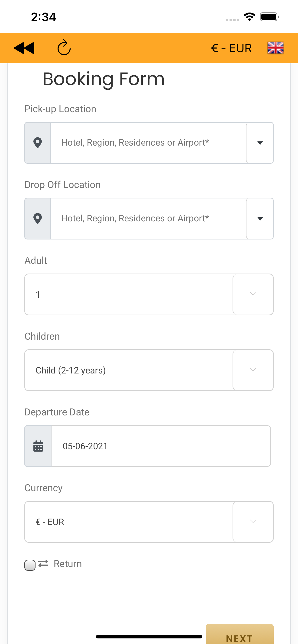Tap the Pick-up Location pin icon
298x644 pixels.
coord(38,143)
